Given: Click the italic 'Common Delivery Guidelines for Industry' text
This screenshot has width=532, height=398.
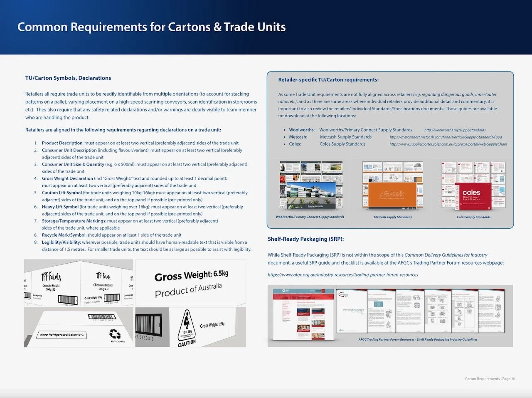Looking at the screenshot, I should point(446,255).
